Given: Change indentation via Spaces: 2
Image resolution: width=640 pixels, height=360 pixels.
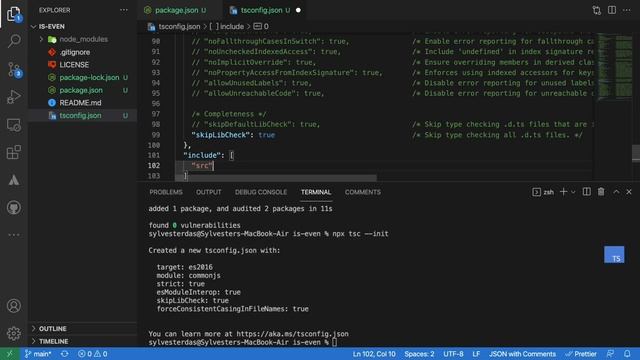Looking at the screenshot, I should (x=419, y=354).
